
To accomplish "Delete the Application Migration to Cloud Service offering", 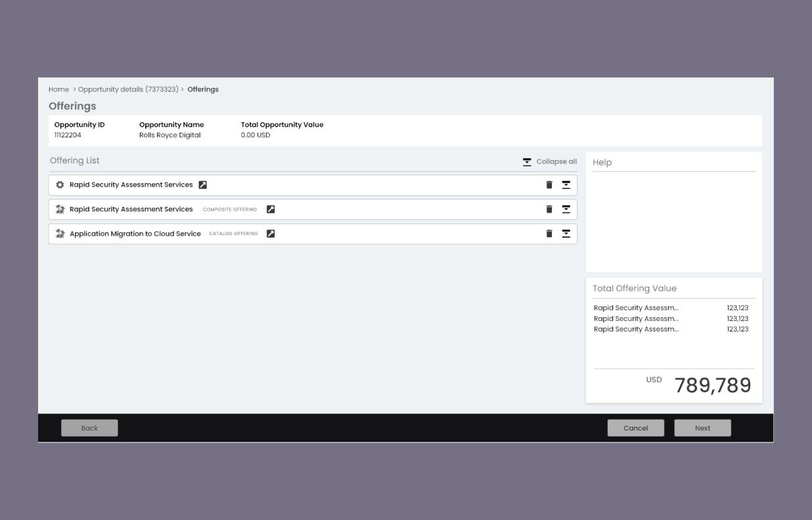I will pyautogui.click(x=549, y=234).
